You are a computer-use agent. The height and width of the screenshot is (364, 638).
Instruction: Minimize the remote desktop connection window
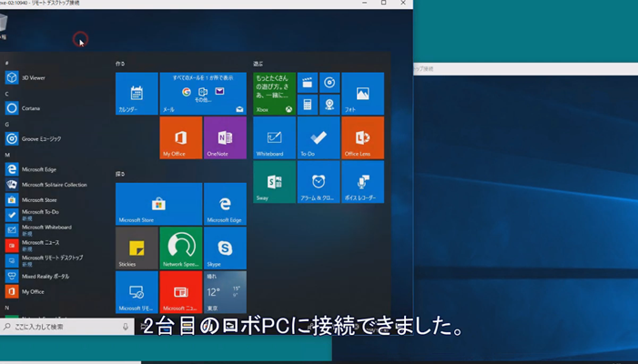pos(364,3)
